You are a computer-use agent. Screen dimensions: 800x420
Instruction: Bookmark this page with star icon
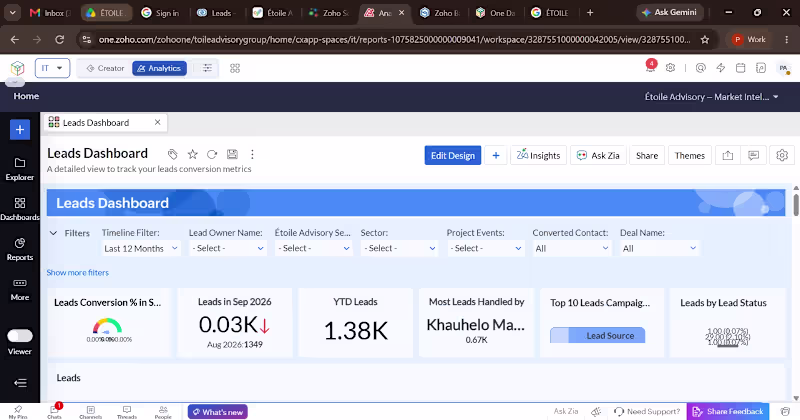pyautogui.click(x=705, y=39)
